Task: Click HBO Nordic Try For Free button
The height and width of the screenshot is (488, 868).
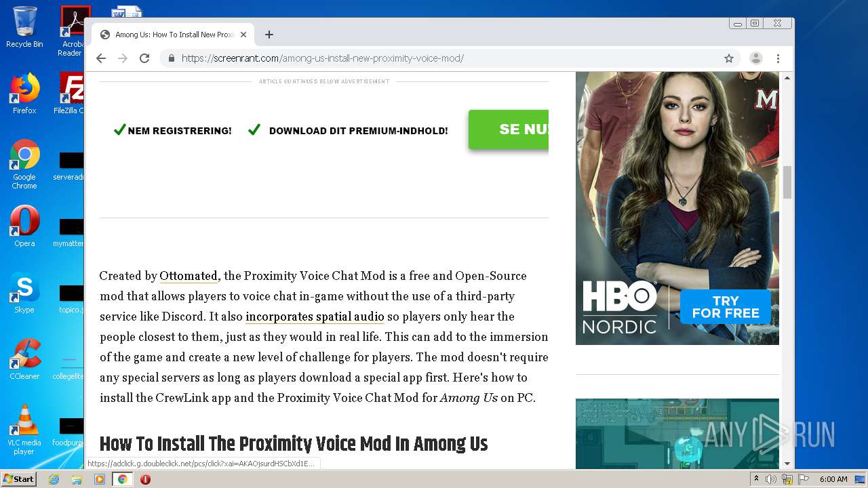Action: (x=725, y=307)
